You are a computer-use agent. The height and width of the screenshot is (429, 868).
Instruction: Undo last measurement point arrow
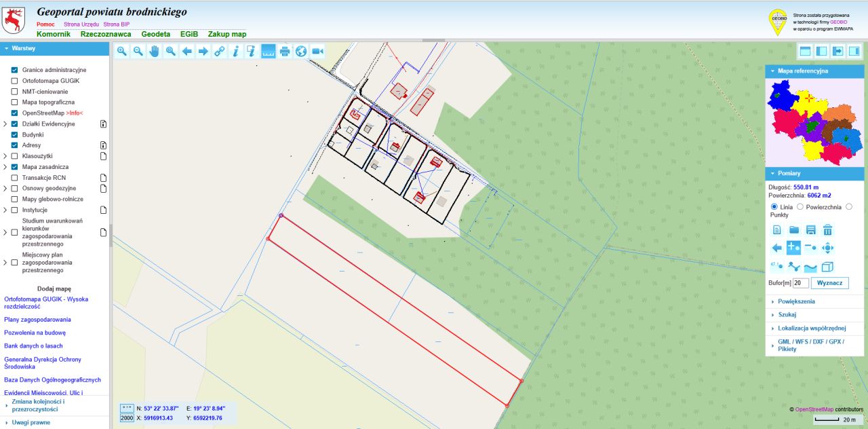point(777,248)
